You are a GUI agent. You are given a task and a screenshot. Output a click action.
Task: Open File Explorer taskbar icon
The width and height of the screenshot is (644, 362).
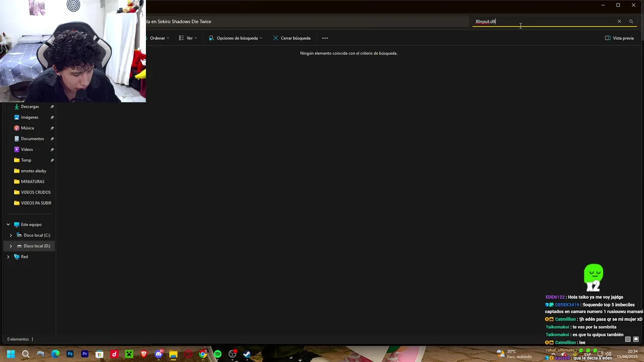(174, 354)
